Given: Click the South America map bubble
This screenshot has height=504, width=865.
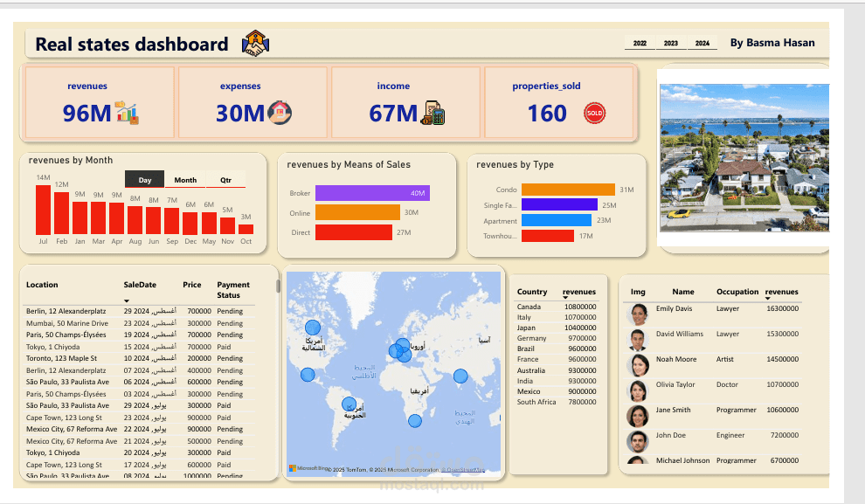Looking at the screenshot, I should 349,404.
